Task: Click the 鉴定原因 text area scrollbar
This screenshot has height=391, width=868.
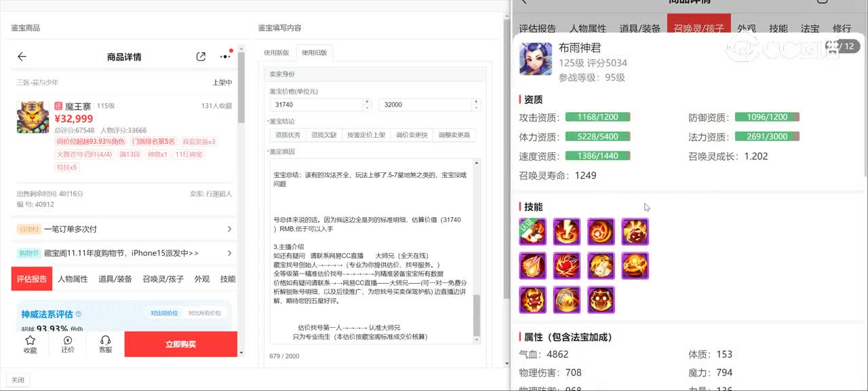Action: pyautogui.click(x=476, y=316)
